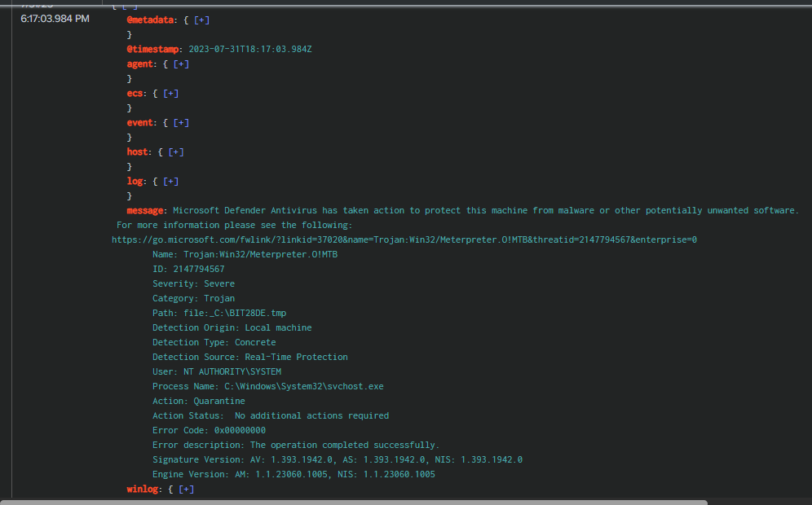Select Detection Source: Real-Time Protection line
The image size is (812, 505).
[x=250, y=357]
